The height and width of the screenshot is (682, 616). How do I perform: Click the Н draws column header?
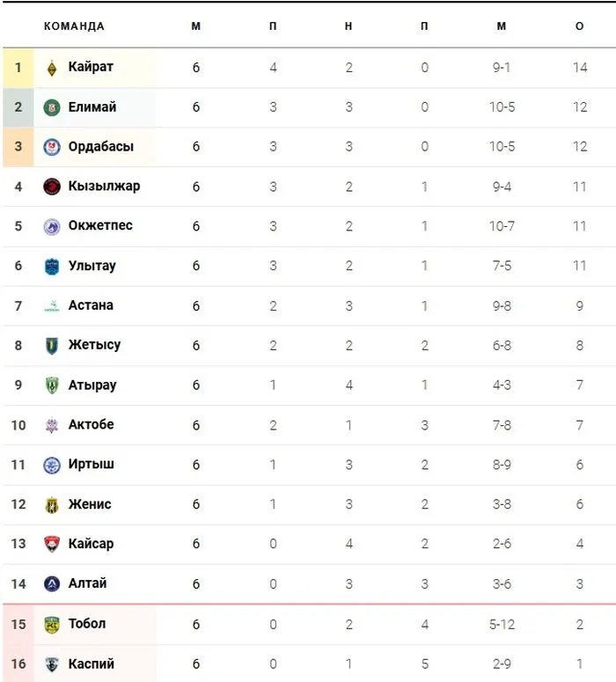click(348, 26)
